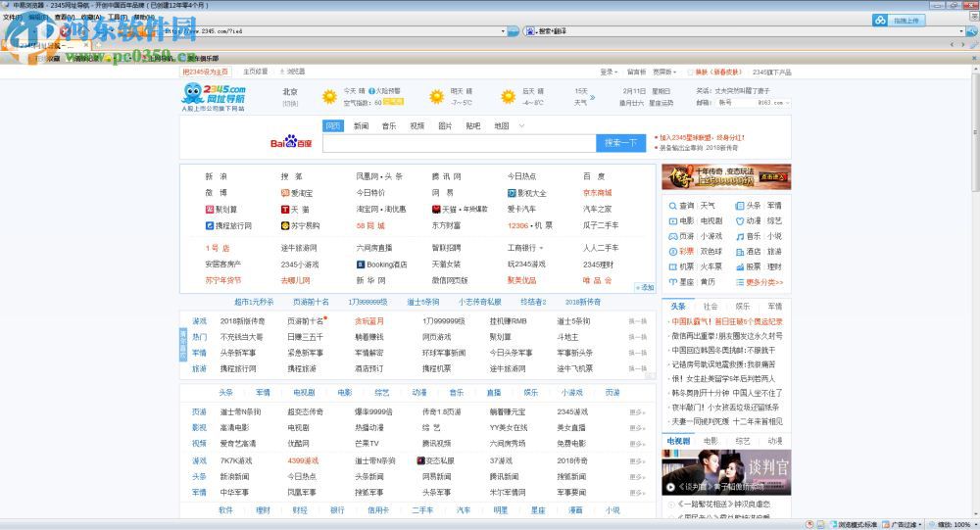Click the 头条 news icon in sidebar
This screenshot has width=980, height=530.
coord(740,206)
